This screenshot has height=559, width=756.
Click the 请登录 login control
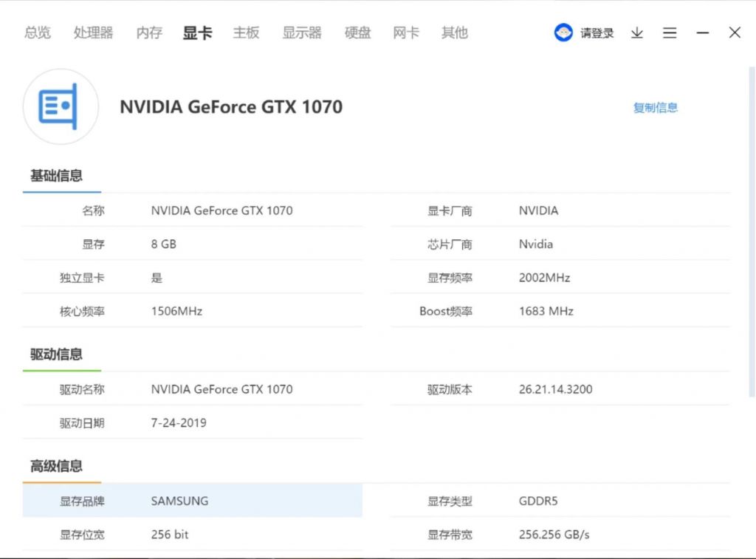coord(597,32)
